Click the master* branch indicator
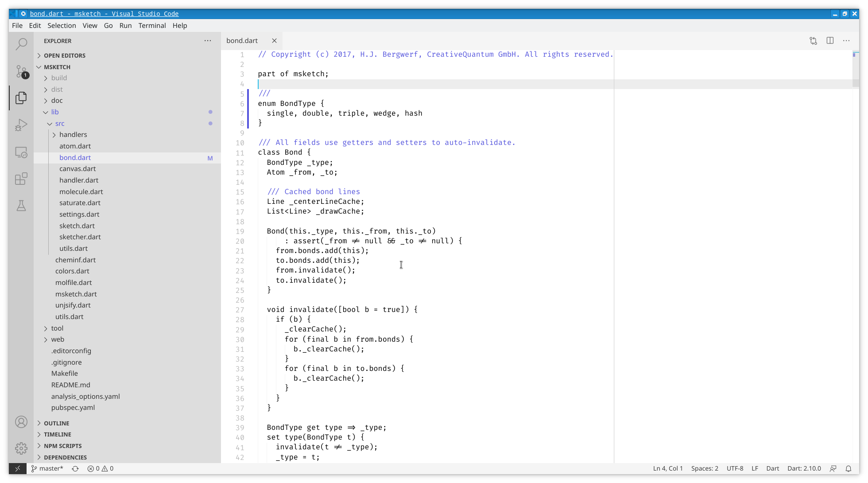 tap(47, 468)
